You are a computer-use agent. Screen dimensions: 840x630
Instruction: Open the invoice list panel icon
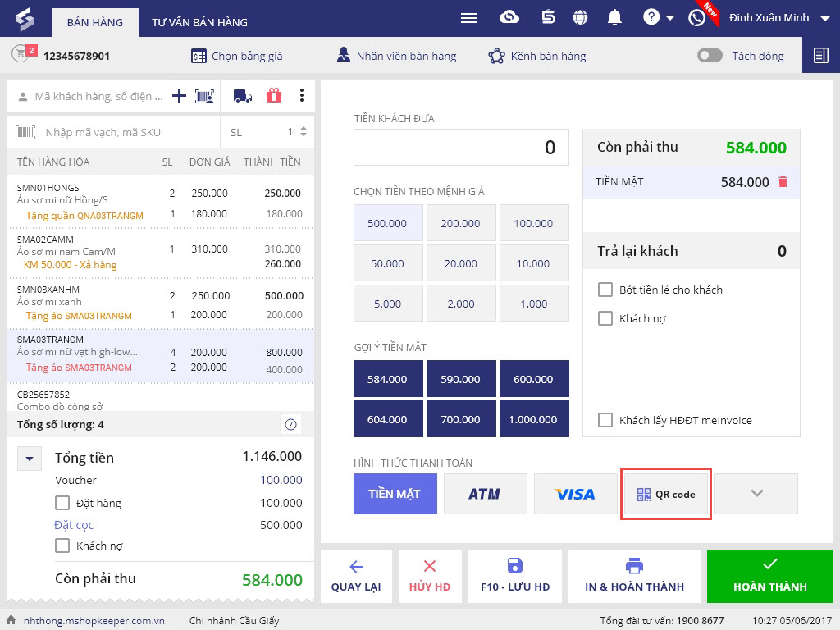point(820,55)
